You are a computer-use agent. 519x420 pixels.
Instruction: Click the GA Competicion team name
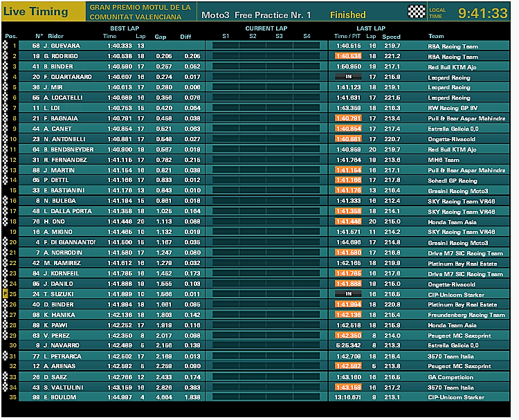click(450, 377)
